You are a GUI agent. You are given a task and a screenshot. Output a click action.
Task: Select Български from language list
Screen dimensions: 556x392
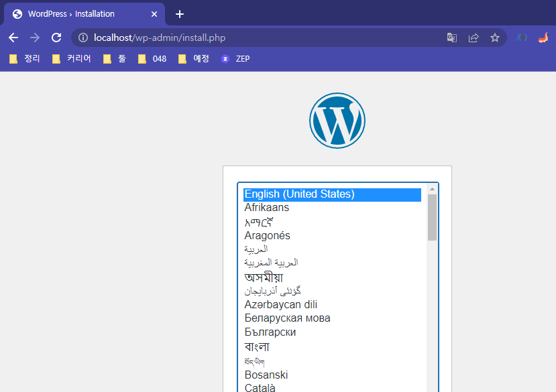point(332,332)
